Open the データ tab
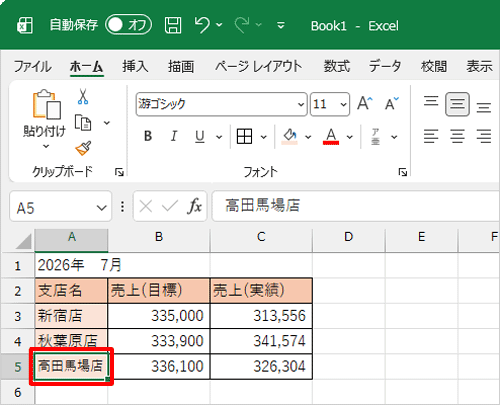The width and height of the screenshot is (500, 405). pos(385,66)
